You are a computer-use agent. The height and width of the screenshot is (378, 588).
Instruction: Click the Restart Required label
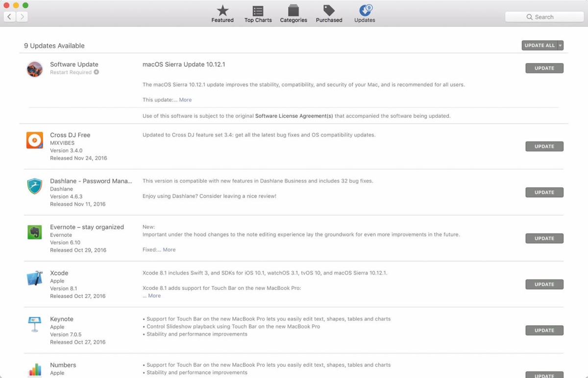coord(71,73)
